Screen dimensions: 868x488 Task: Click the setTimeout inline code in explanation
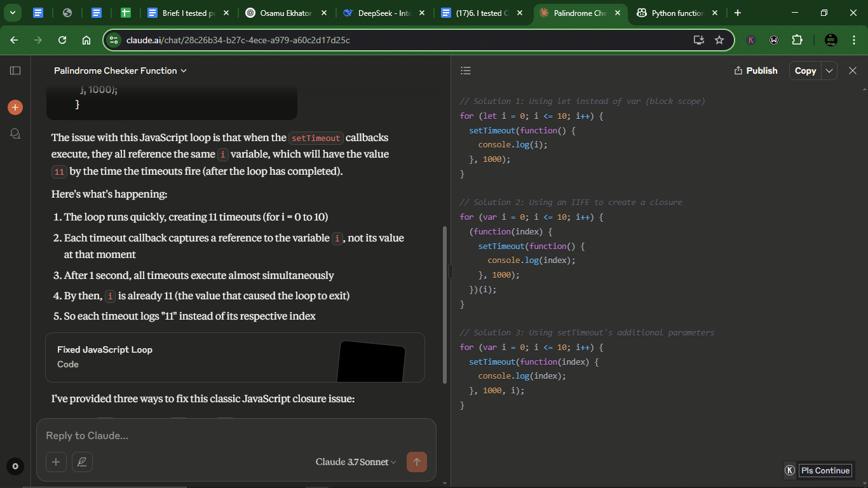pos(316,138)
